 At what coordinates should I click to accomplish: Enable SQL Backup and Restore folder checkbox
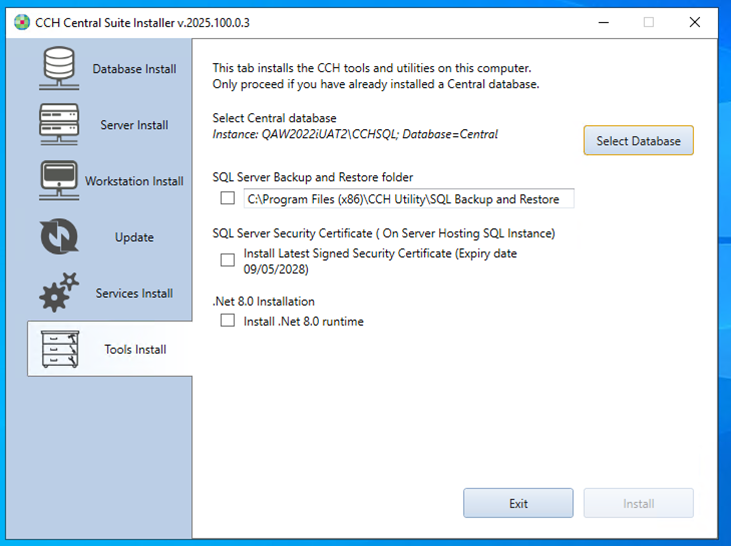point(228,198)
